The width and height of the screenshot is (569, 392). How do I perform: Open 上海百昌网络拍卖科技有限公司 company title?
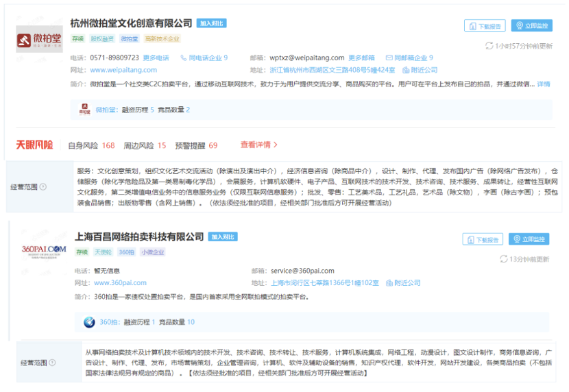click(x=139, y=237)
